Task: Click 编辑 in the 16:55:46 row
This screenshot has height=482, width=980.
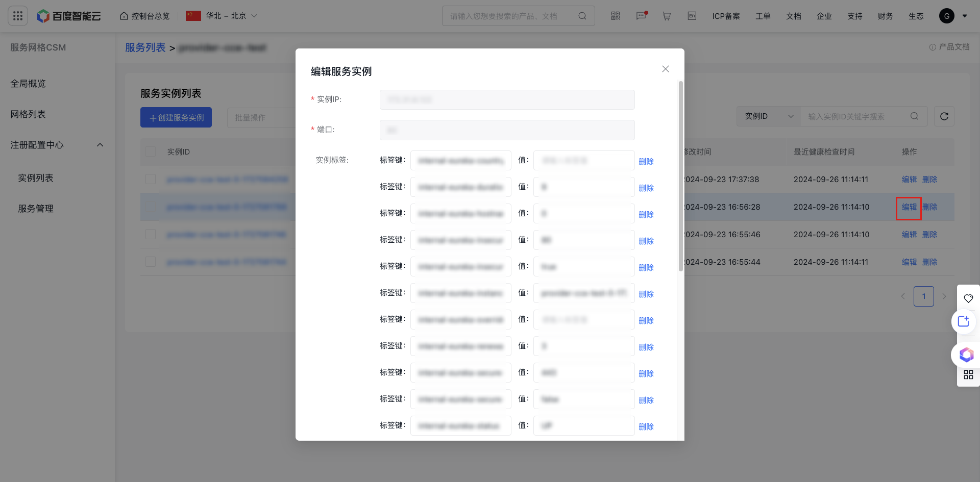Action: point(910,235)
